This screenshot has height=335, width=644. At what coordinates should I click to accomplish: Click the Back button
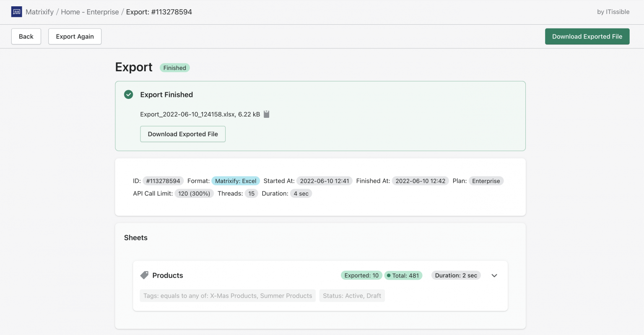(x=26, y=36)
